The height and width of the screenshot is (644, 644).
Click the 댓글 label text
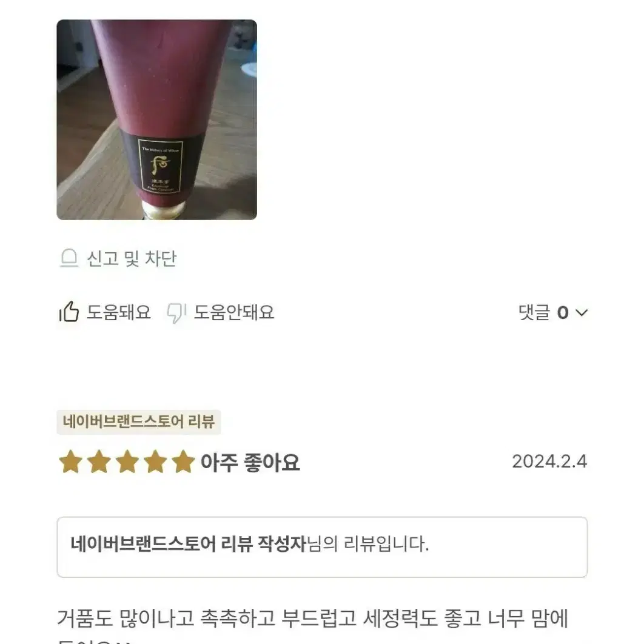[x=534, y=312]
